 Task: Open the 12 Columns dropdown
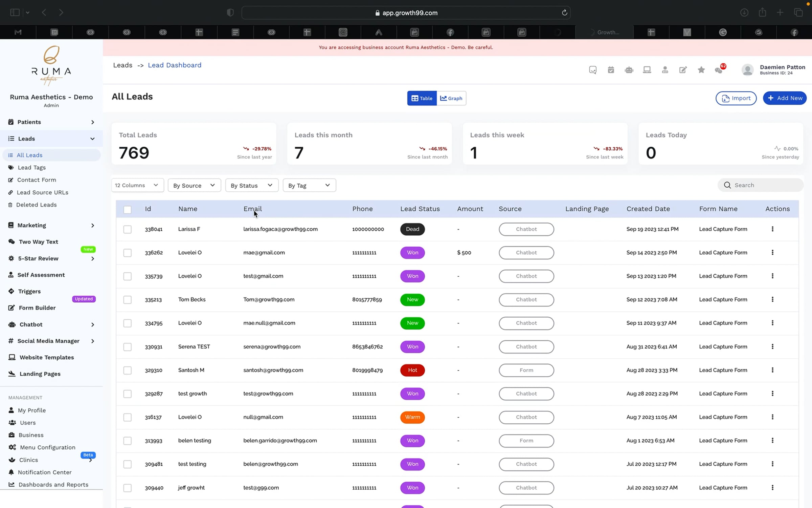pos(138,185)
